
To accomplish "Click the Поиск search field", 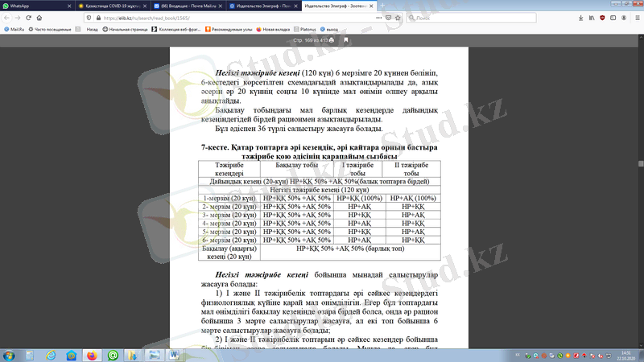I will [x=471, y=18].
